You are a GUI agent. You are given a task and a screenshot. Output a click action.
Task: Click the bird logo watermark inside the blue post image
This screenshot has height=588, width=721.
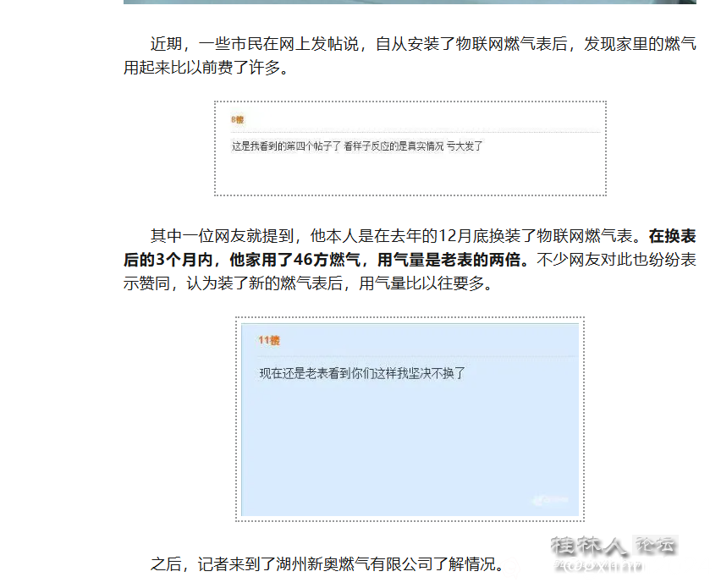pyautogui.click(x=550, y=497)
